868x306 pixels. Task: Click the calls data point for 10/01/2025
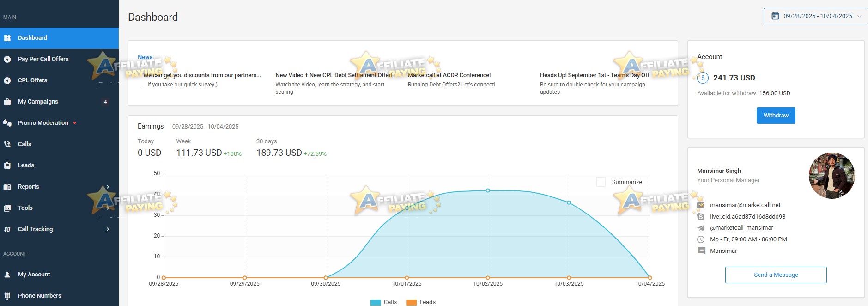tap(407, 208)
